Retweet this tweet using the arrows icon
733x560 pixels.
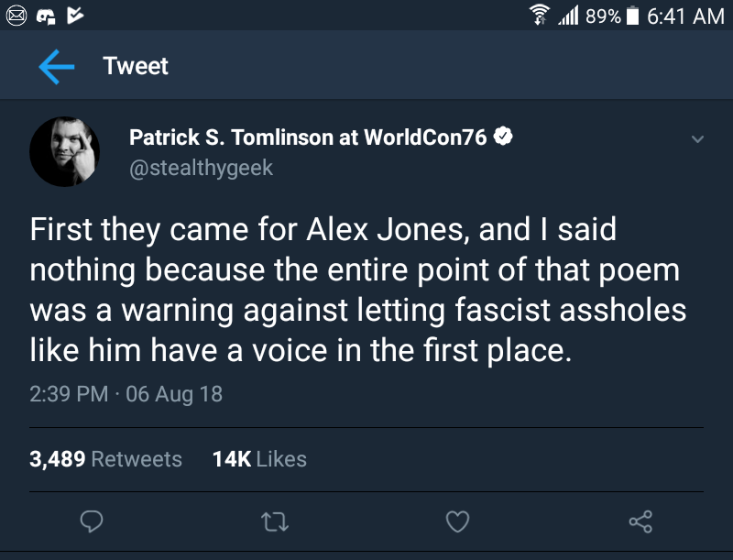274,522
